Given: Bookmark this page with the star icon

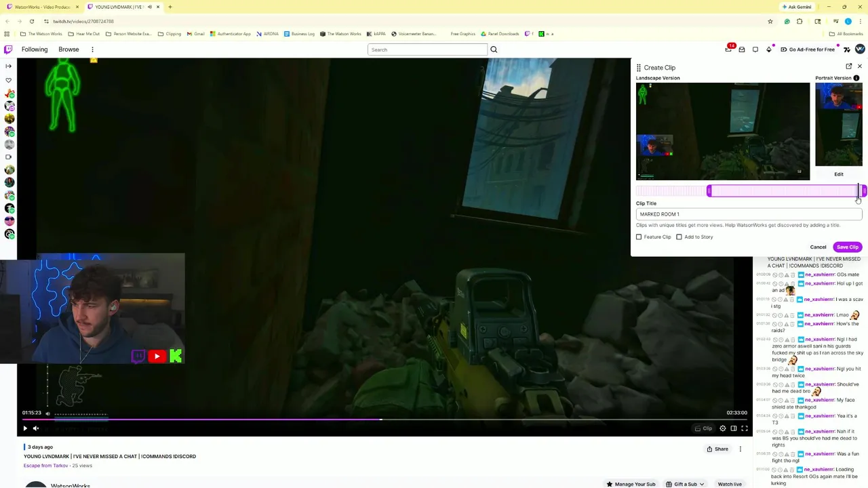Looking at the screenshot, I should [770, 21].
